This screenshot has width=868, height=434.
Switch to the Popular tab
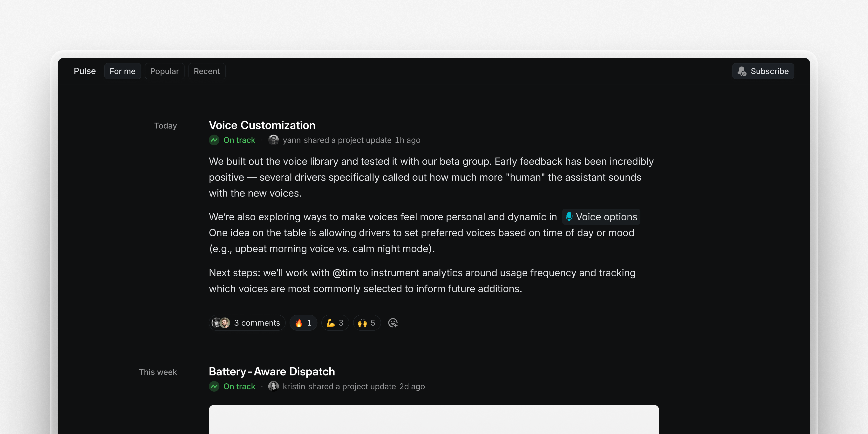[164, 71]
